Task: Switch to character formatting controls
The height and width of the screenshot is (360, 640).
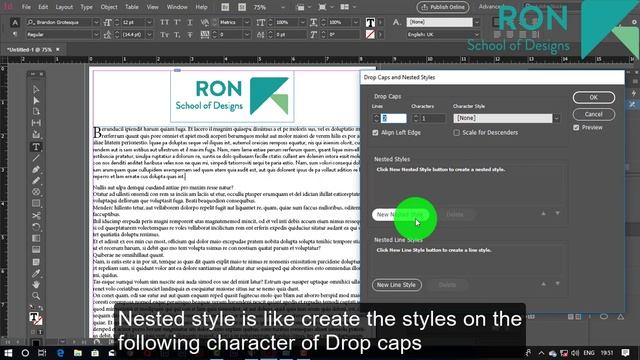Action: coord(15,22)
